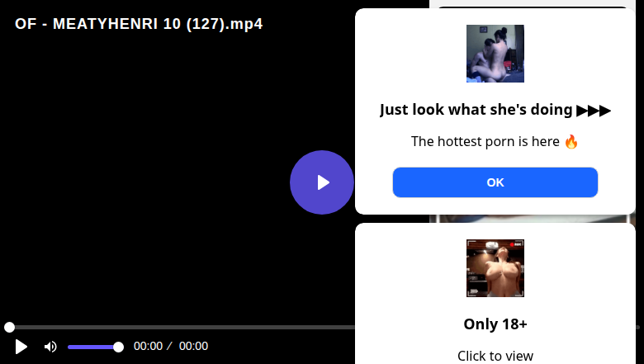Open the thumbnail image in the top popup
This screenshot has height=364, width=644.
click(x=495, y=54)
